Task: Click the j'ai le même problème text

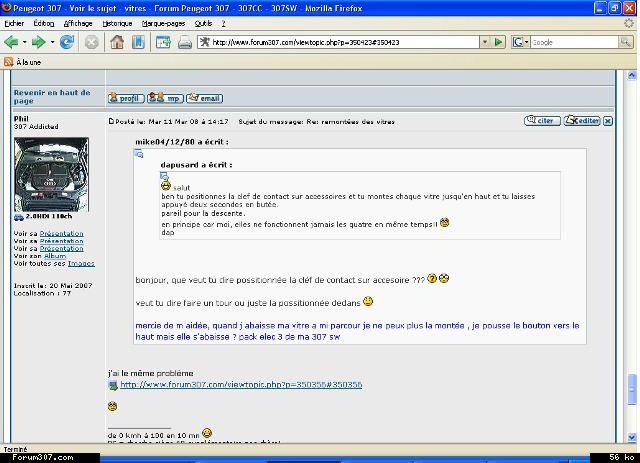Action: click(151, 373)
